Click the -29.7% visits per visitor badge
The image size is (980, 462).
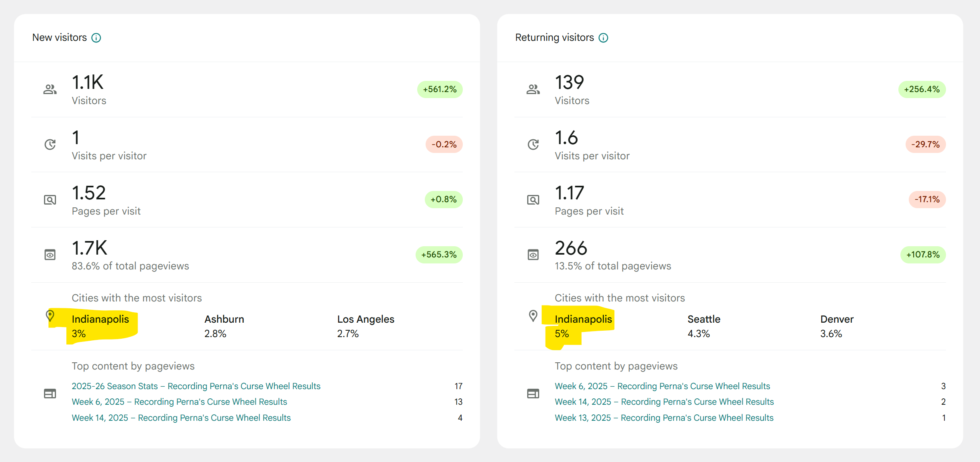click(x=925, y=145)
